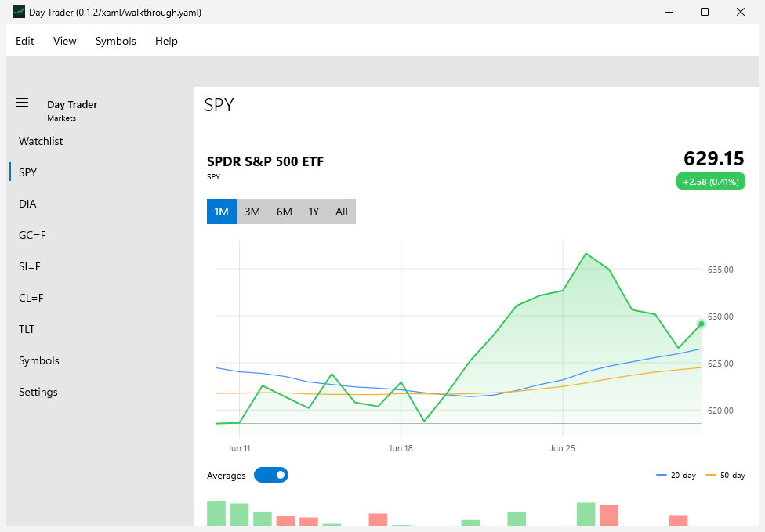Click the 620.00 y-axis label
Viewport: 765px width, 532px height.
(x=720, y=411)
